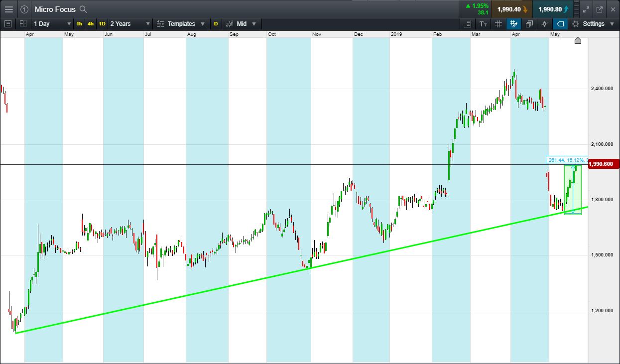Pop out chart into new window

[600, 9]
